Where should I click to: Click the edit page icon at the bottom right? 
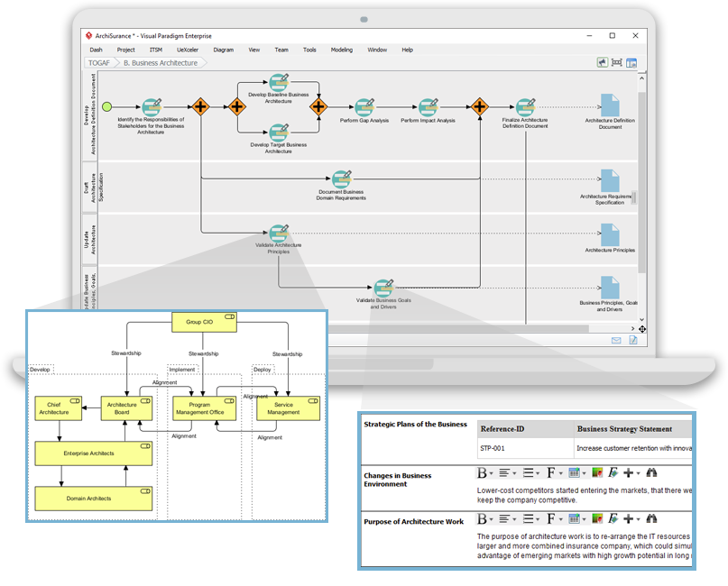click(x=632, y=341)
